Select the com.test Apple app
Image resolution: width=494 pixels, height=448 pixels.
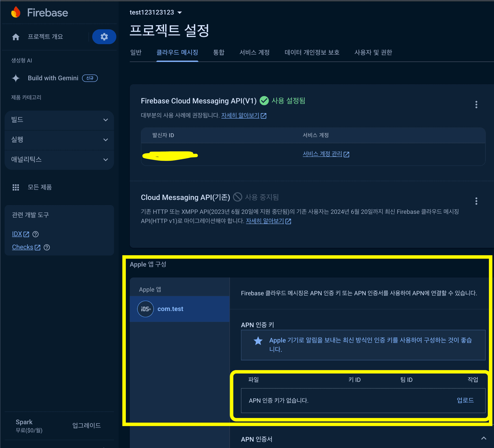click(x=180, y=309)
